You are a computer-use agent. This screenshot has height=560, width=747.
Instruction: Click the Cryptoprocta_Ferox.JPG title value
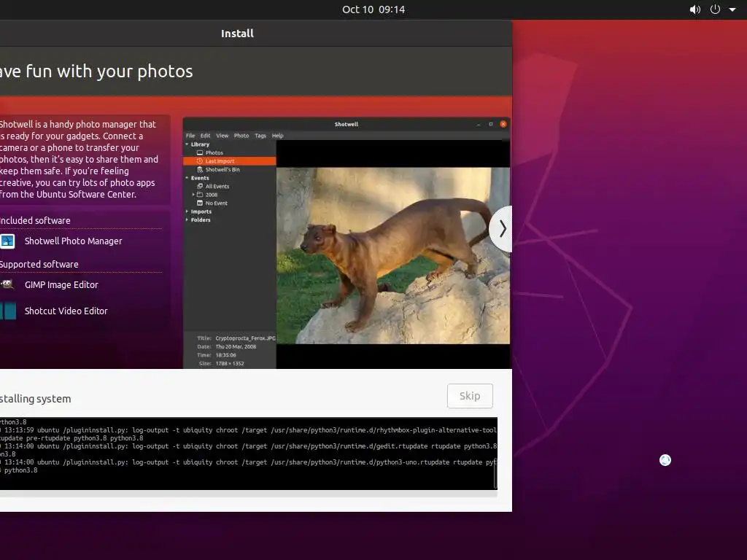tap(245, 338)
